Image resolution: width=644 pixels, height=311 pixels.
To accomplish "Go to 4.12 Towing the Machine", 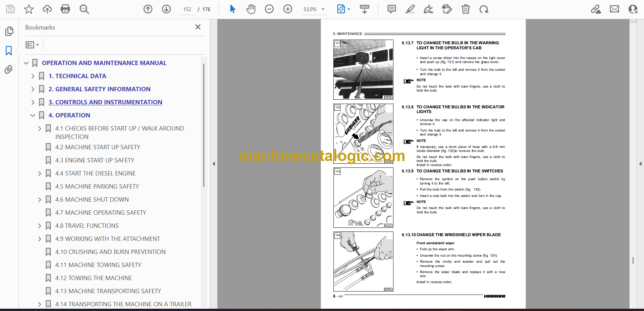I will [94, 278].
